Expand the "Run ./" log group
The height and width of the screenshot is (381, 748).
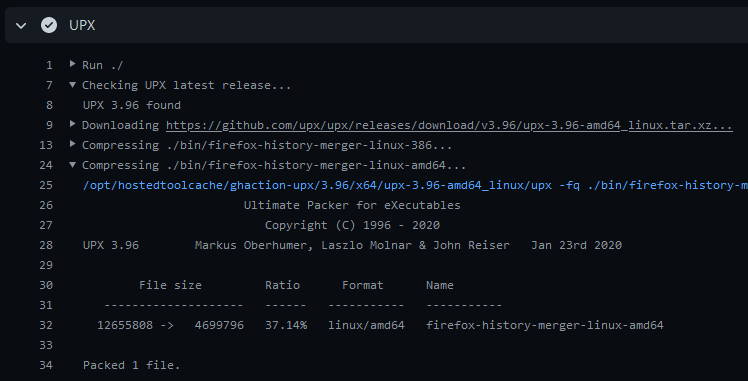tap(73, 63)
